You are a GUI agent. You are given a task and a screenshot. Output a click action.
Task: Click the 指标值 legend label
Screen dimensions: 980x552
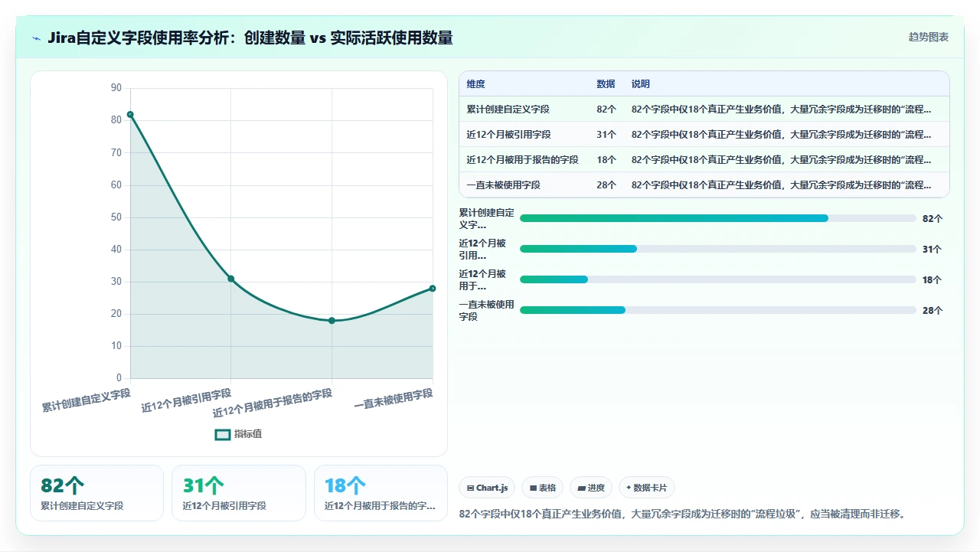(248, 434)
